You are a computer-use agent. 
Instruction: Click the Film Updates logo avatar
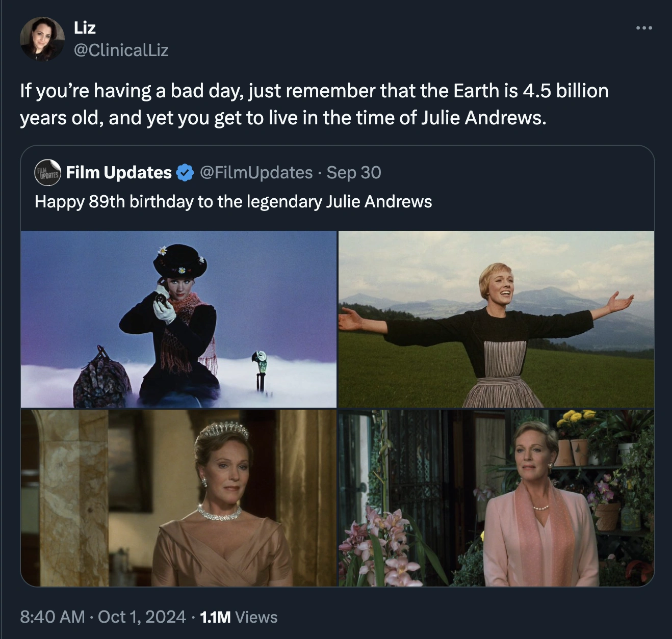tap(47, 173)
